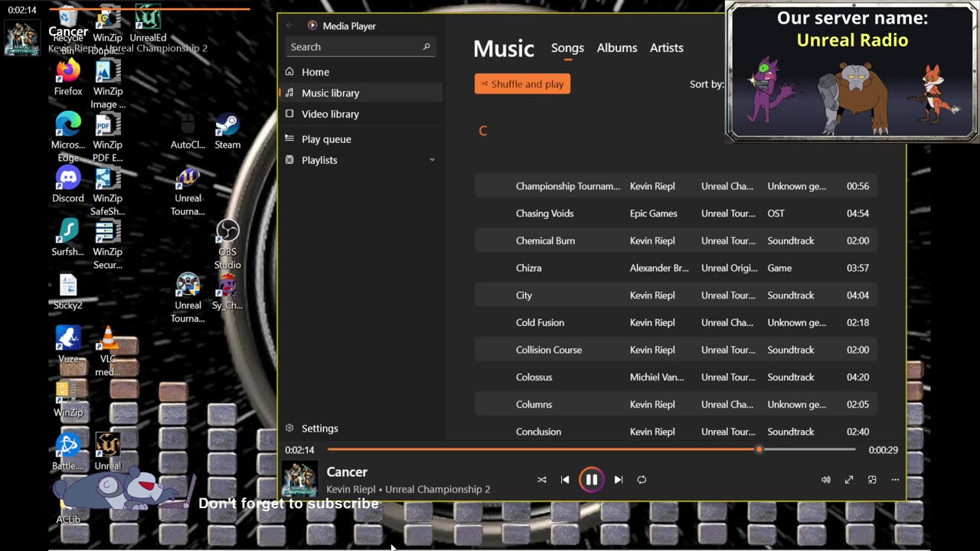
Task: Expand the Playlists chevron
Action: (432, 160)
